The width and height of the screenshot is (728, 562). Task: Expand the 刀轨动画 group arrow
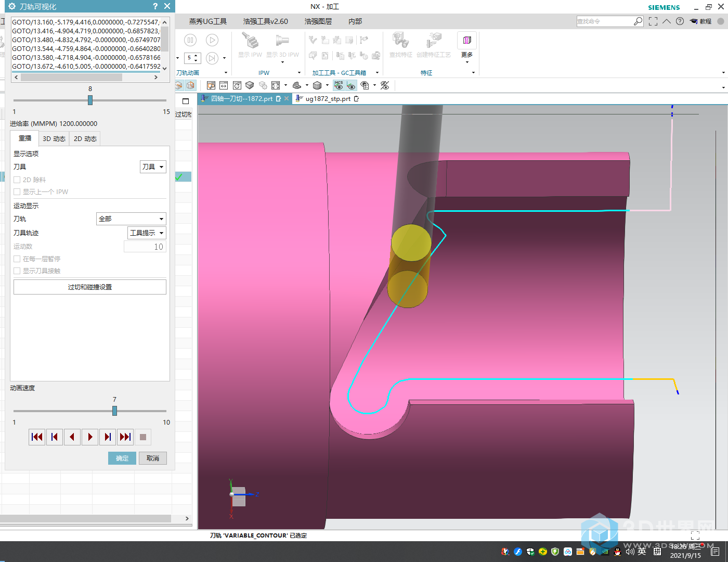coord(226,73)
